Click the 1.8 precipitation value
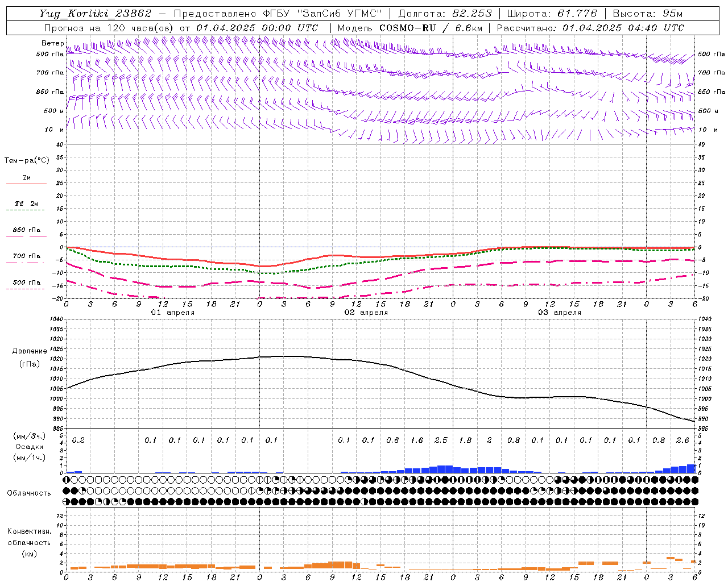The image size is (728, 582). point(465,440)
